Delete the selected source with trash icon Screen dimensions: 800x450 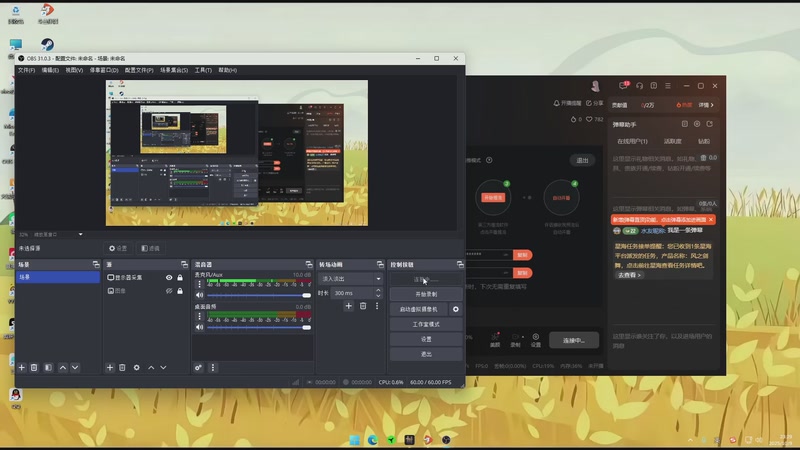[122, 367]
